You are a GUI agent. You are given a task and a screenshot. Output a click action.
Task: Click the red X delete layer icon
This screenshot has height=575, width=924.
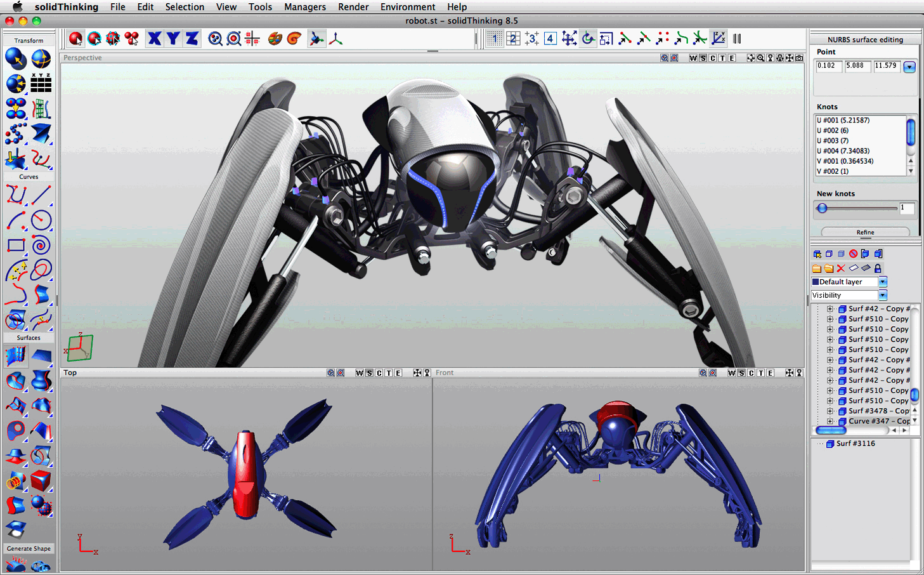(841, 268)
